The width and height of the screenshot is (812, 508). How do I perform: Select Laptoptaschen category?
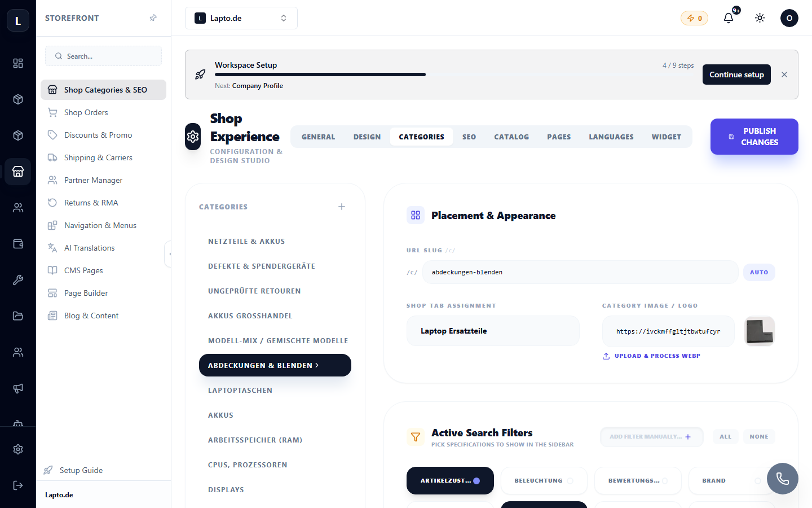[x=275, y=390]
